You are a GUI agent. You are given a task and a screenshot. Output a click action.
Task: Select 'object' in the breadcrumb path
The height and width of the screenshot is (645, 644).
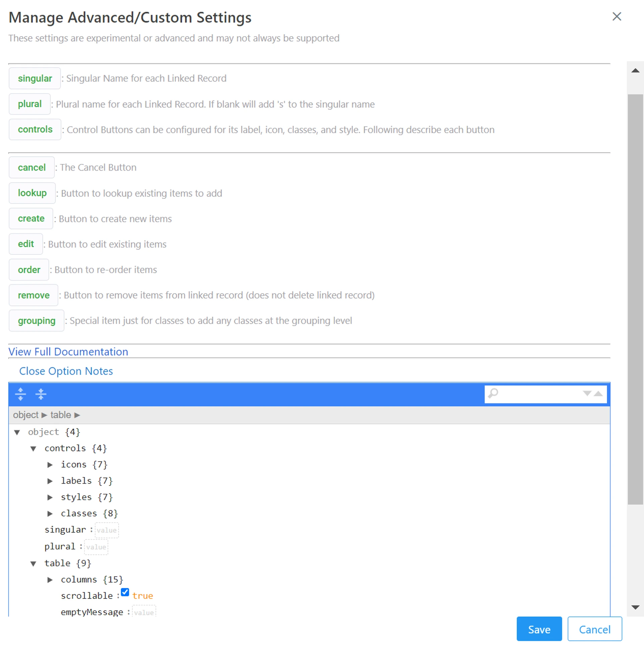tap(25, 415)
